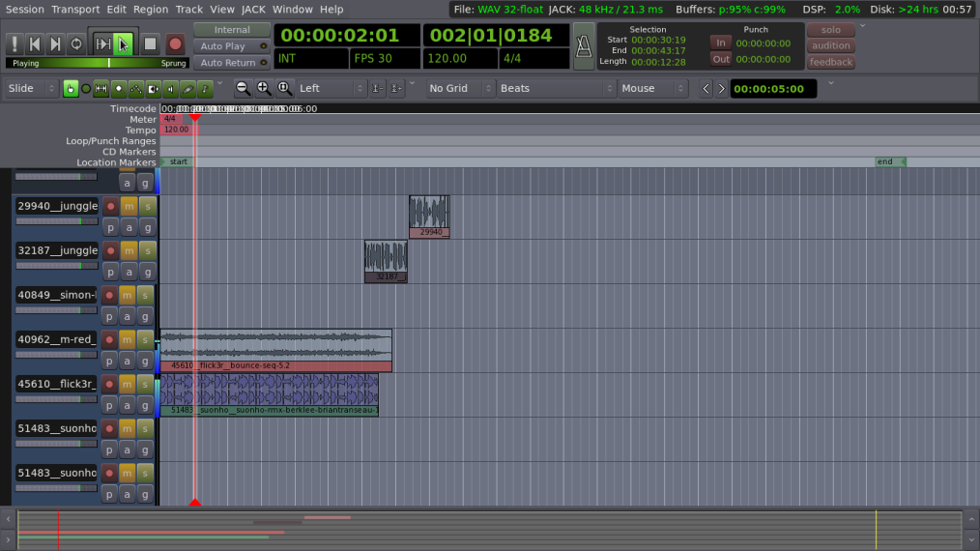
Task: Mute the 40962__m-red track
Action: click(127, 339)
